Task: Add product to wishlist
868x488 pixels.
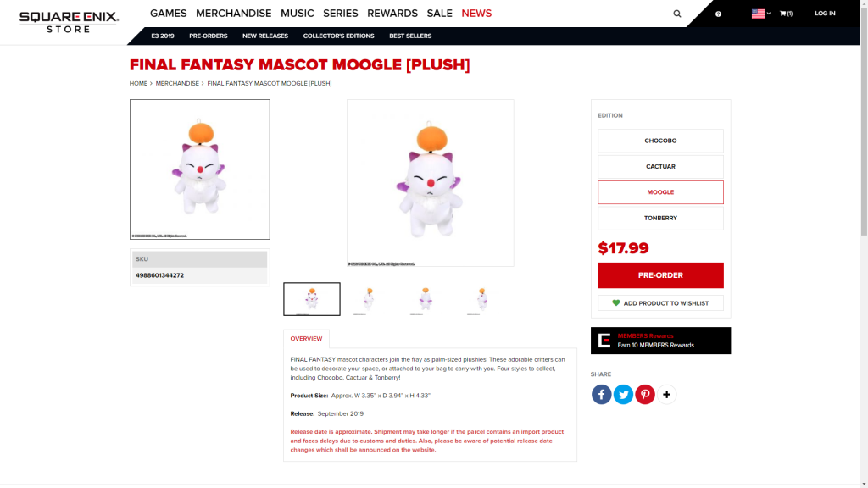Action: click(660, 303)
